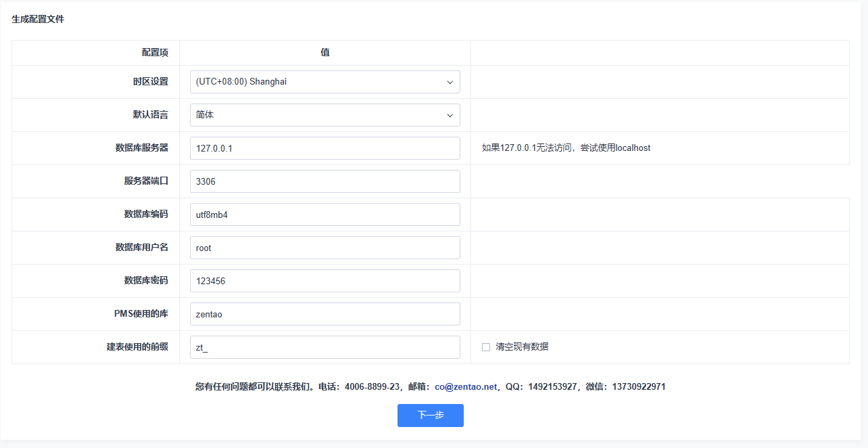
Task: Focus the 数据库密码 field showing 123456
Action: pos(324,281)
